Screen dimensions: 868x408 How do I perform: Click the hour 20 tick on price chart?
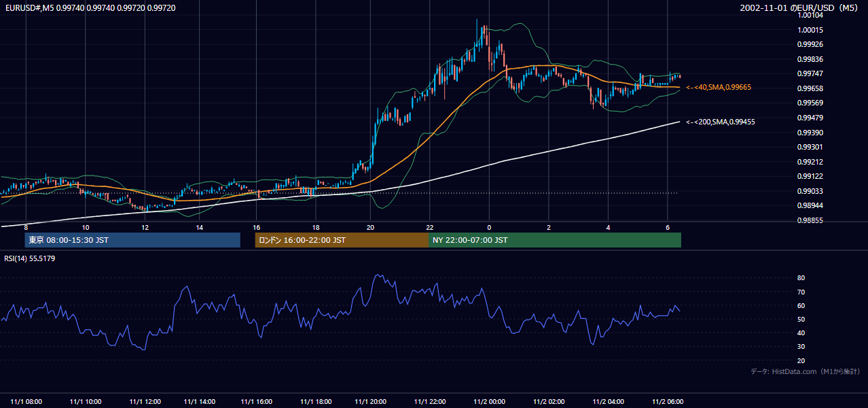pyautogui.click(x=370, y=227)
